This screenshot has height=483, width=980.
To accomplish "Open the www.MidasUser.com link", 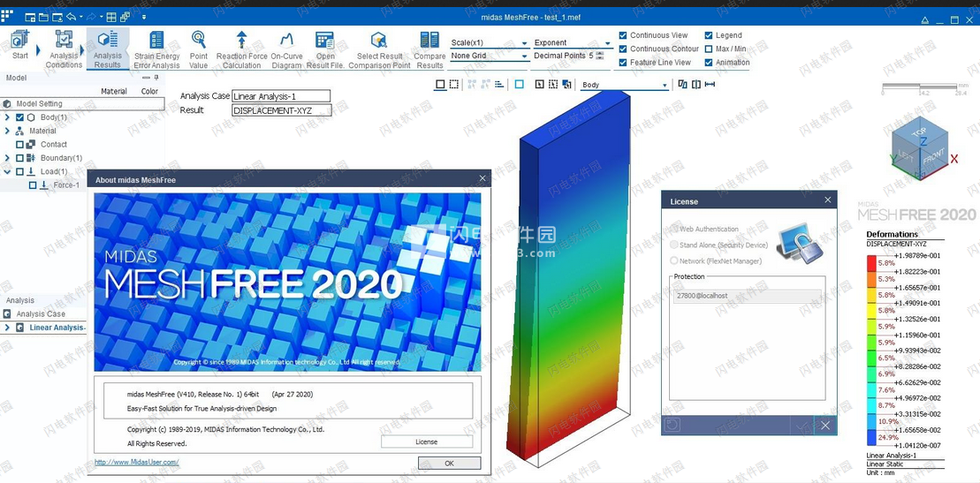I will [x=136, y=463].
